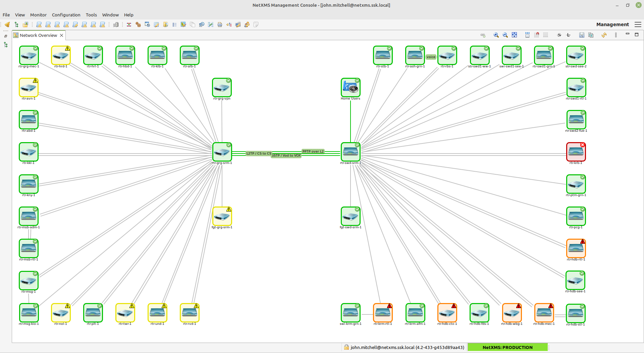The width and height of the screenshot is (644, 353).
Task: Zoom in on the network map
Action: pyautogui.click(x=496, y=35)
